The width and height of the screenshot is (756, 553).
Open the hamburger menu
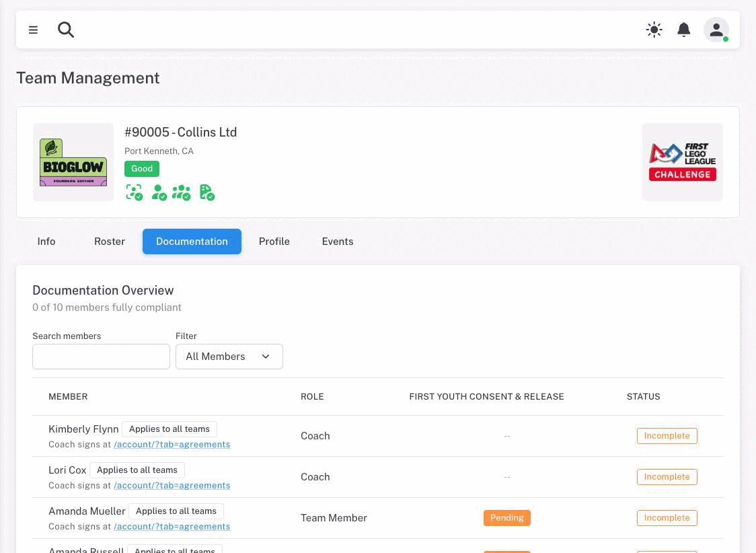coord(33,30)
